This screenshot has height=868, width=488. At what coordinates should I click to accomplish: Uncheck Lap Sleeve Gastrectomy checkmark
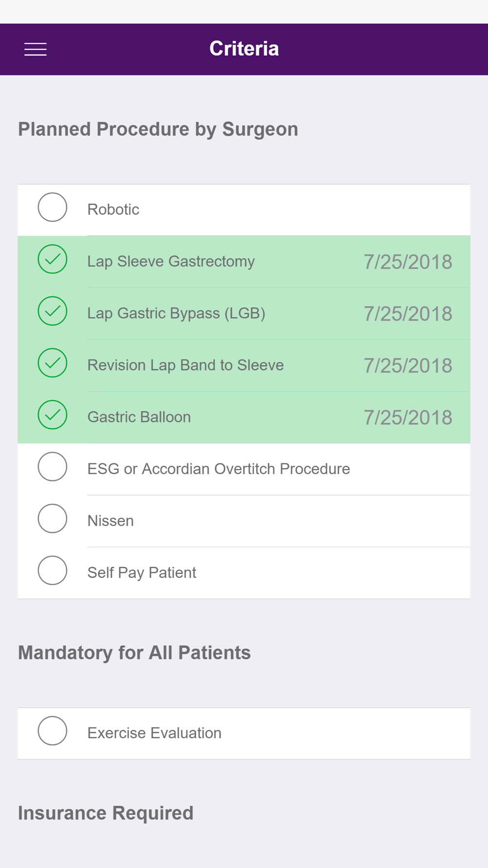tap(52, 259)
